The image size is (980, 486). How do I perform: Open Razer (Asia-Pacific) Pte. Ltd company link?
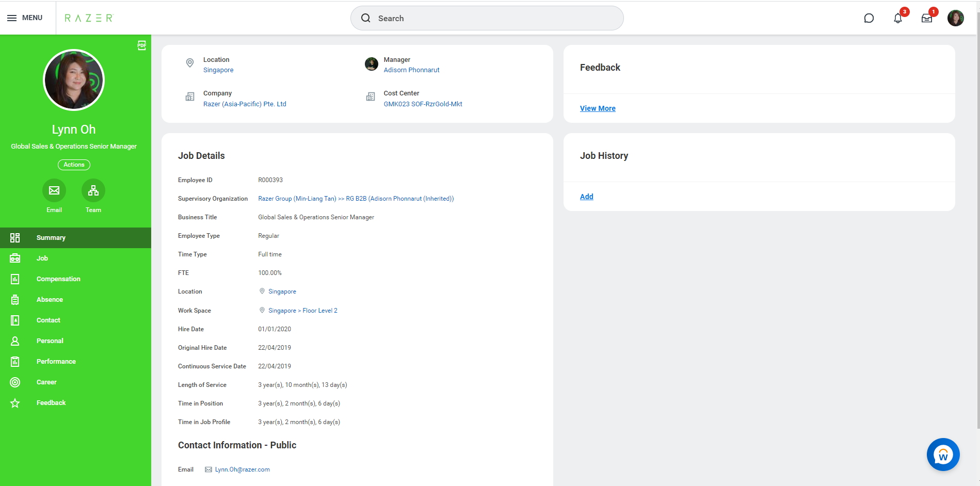245,104
